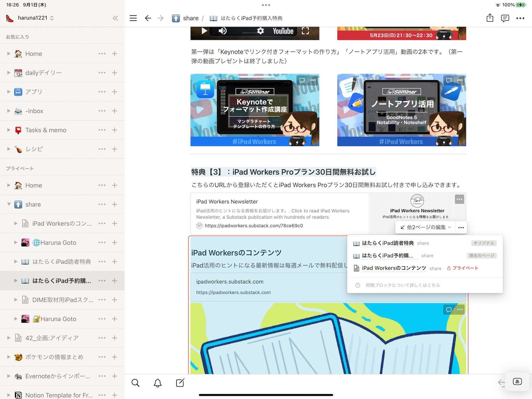This screenshot has width=532, height=399.
Task: Toggle YouTube video fullscreen
Action: click(x=305, y=31)
